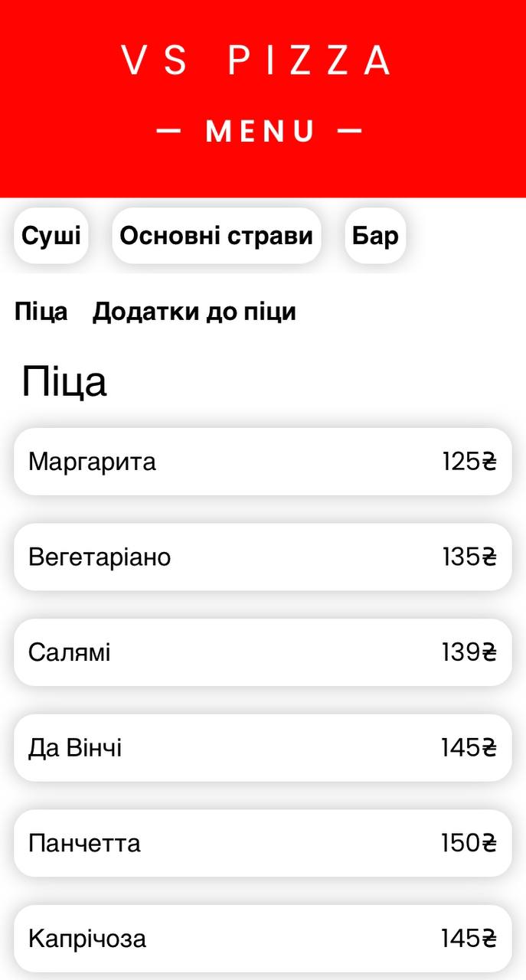Screen dimensions: 526x980
Task: Click the large Піца section heading
Action: 64,381
